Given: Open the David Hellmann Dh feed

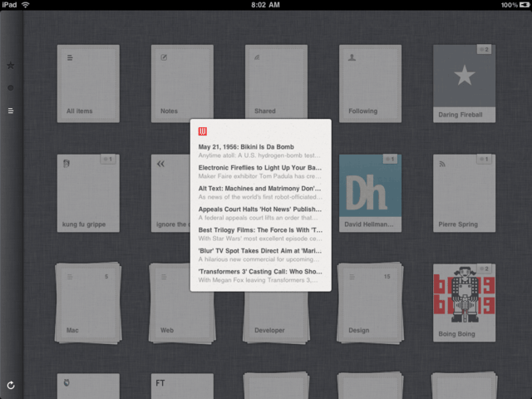Looking at the screenshot, I should 370,193.
